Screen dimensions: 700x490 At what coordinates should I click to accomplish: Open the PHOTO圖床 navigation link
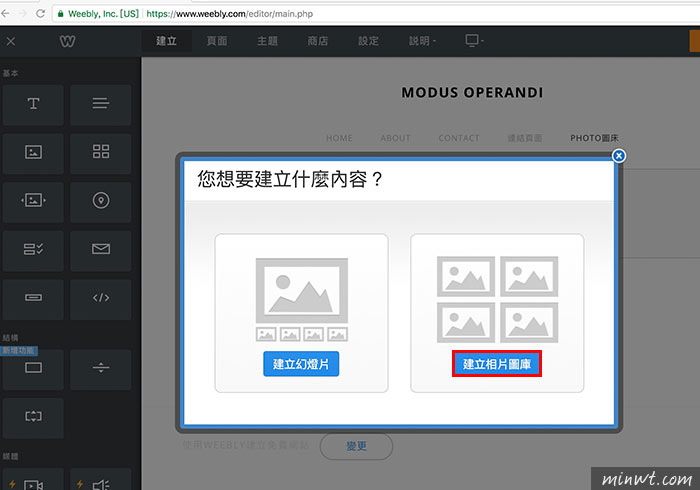[x=594, y=138]
